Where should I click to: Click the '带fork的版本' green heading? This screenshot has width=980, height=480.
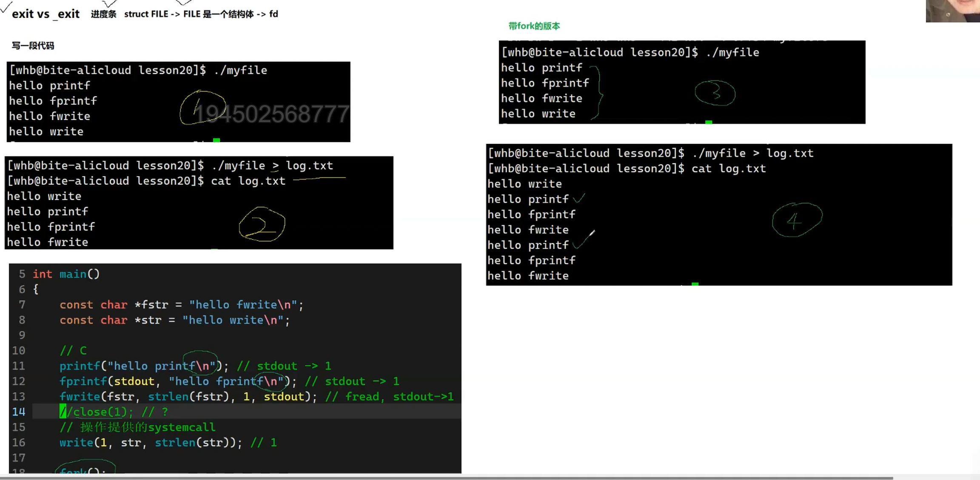[x=534, y=26]
